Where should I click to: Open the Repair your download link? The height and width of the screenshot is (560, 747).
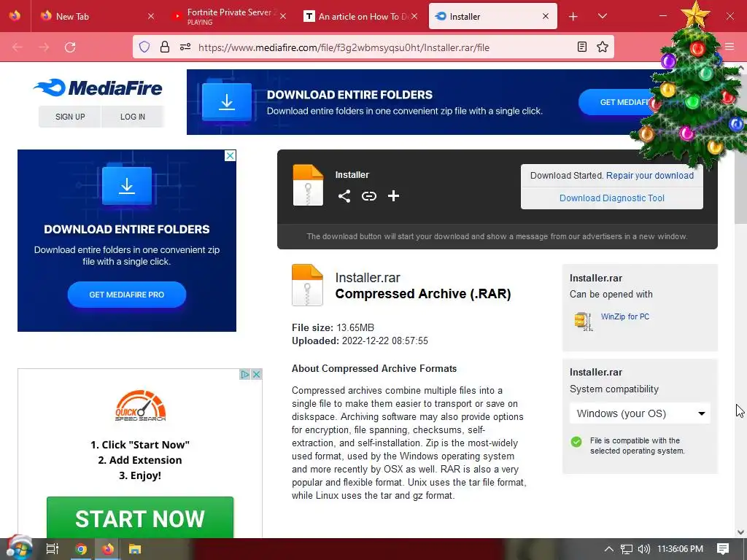[x=650, y=175]
